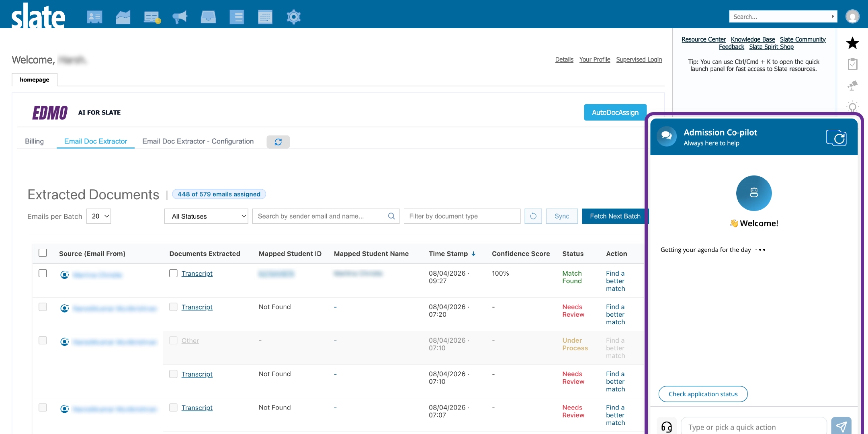
Task: Open the Reader tray icon in navbar
Action: click(x=208, y=17)
